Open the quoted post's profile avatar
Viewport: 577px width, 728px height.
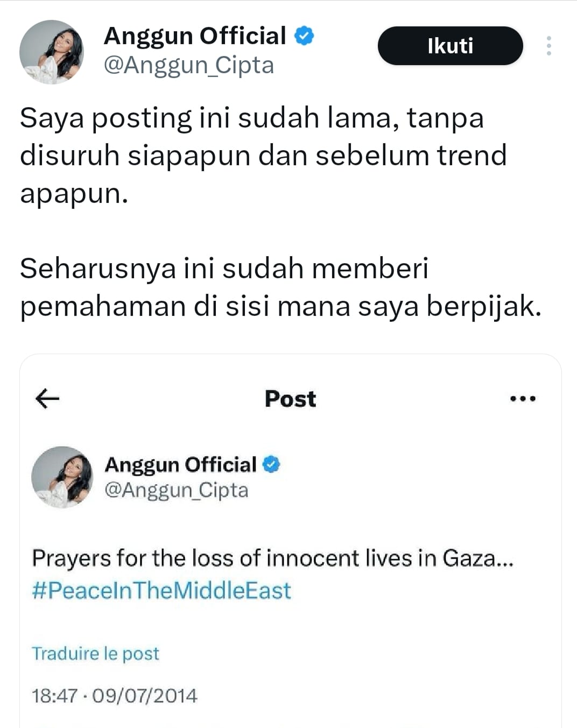[x=62, y=477]
